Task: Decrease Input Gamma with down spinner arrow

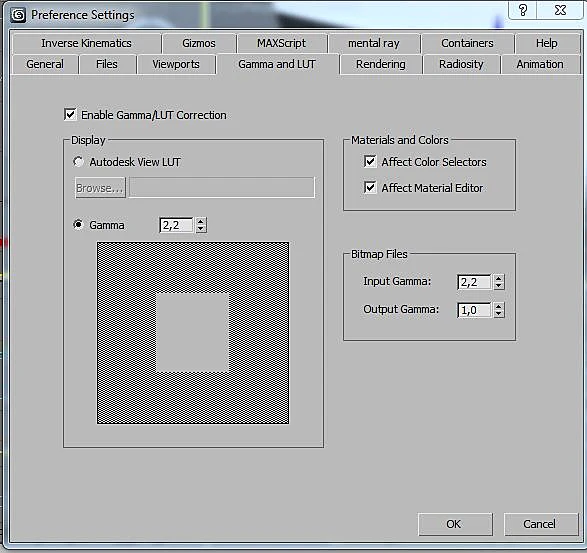Action: 499,286
